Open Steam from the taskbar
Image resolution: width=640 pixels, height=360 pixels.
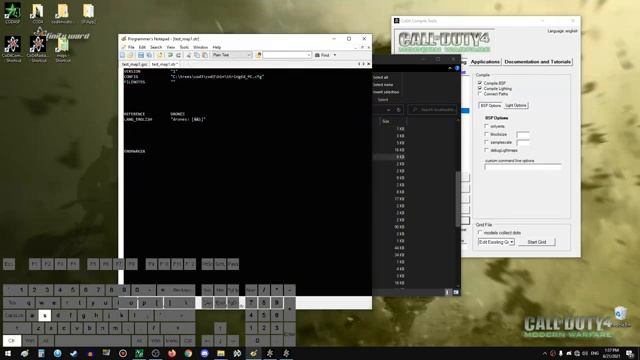click(73, 353)
